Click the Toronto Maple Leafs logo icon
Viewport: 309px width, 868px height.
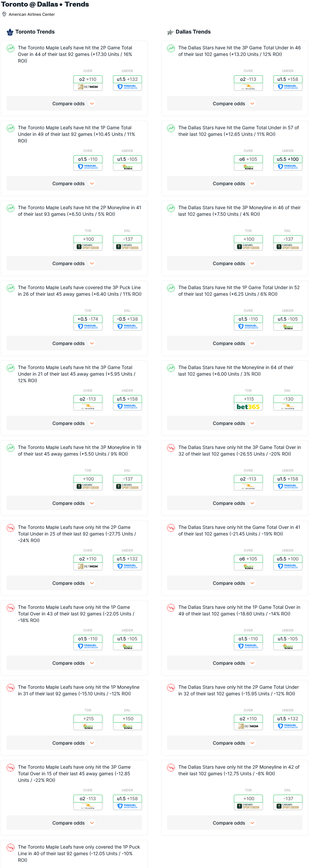click(10, 32)
